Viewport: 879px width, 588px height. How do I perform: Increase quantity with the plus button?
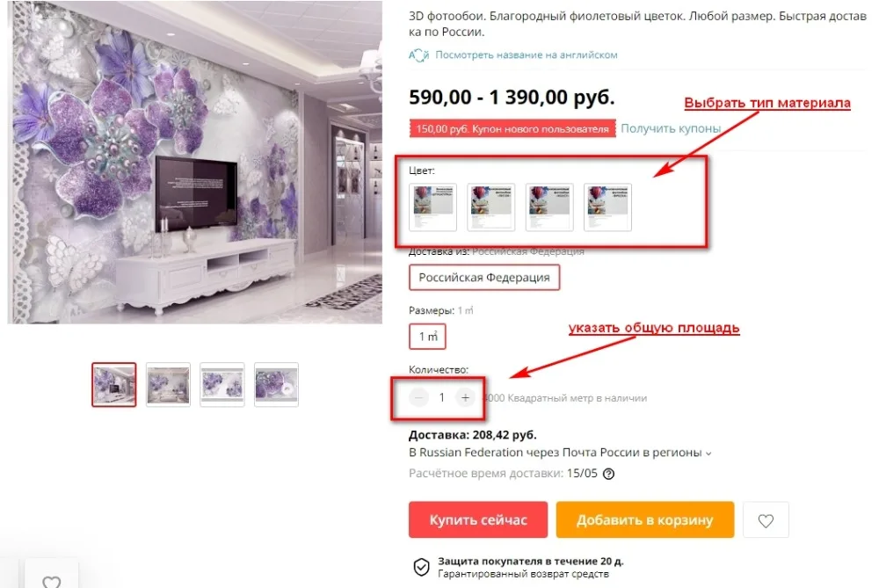[x=465, y=397]
